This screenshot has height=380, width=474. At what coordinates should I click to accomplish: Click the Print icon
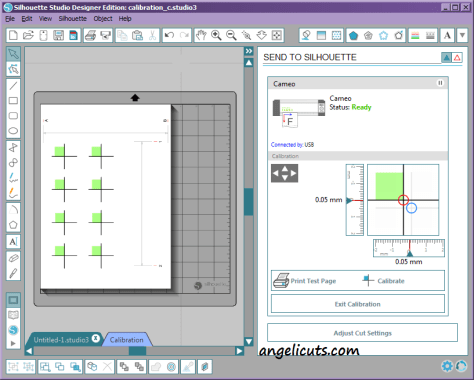tap(90, 35)
